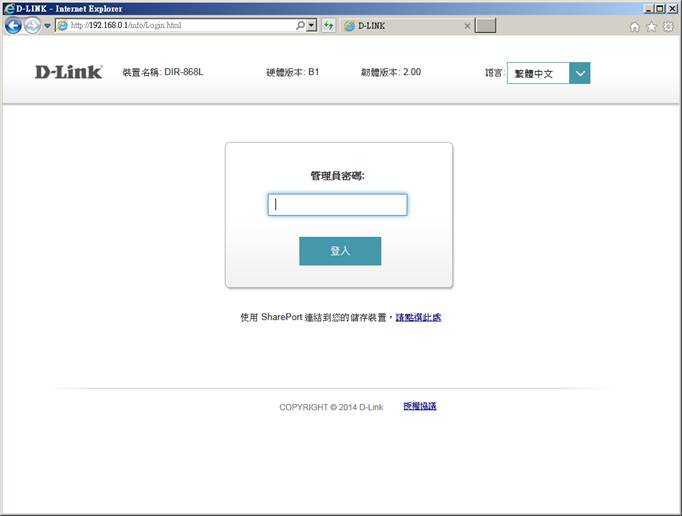682x516 pixels.
Task: Open the Home page icon
Action: click(x=635, y=26)
